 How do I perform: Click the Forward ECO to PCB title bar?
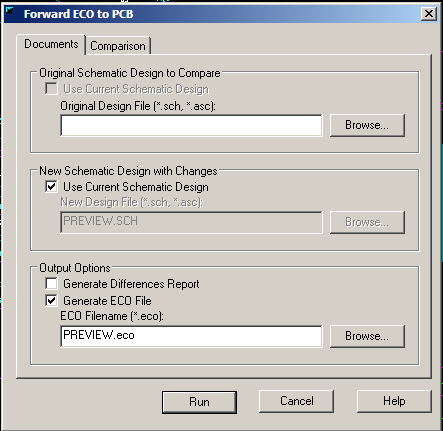coord(213,14)
